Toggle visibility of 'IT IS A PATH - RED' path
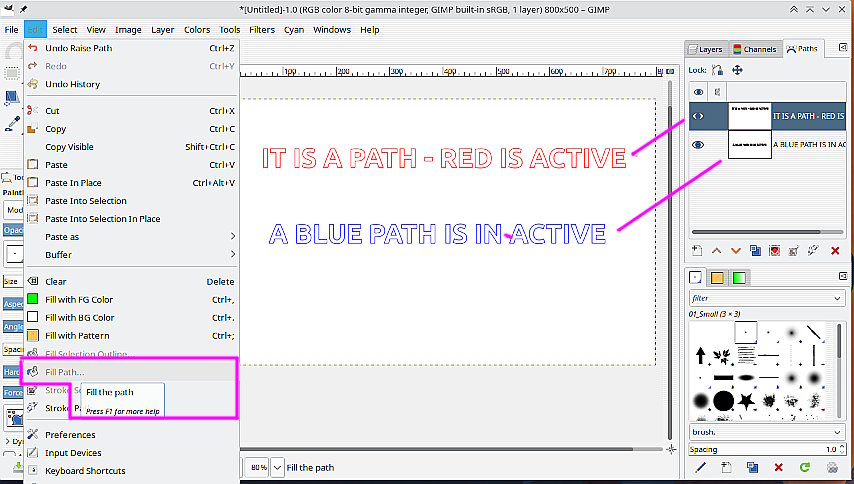 tap(698, 116)
